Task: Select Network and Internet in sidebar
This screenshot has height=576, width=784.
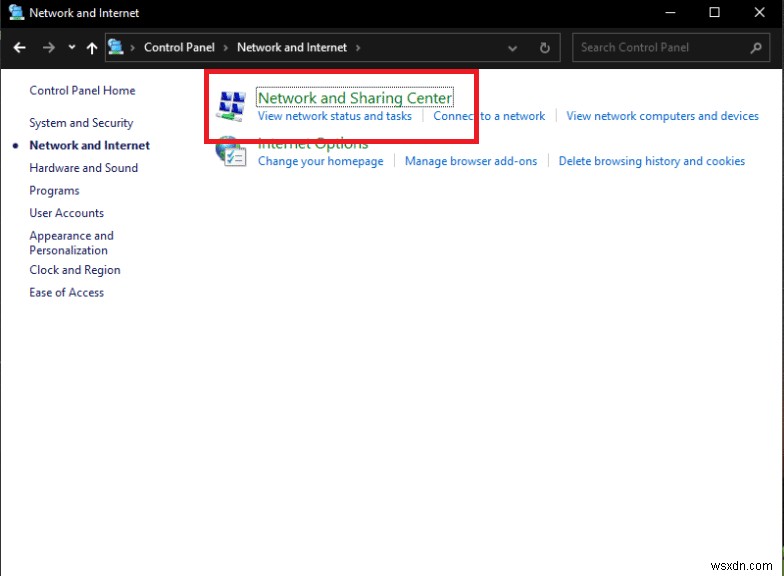Action: click(x=90, y=146)
